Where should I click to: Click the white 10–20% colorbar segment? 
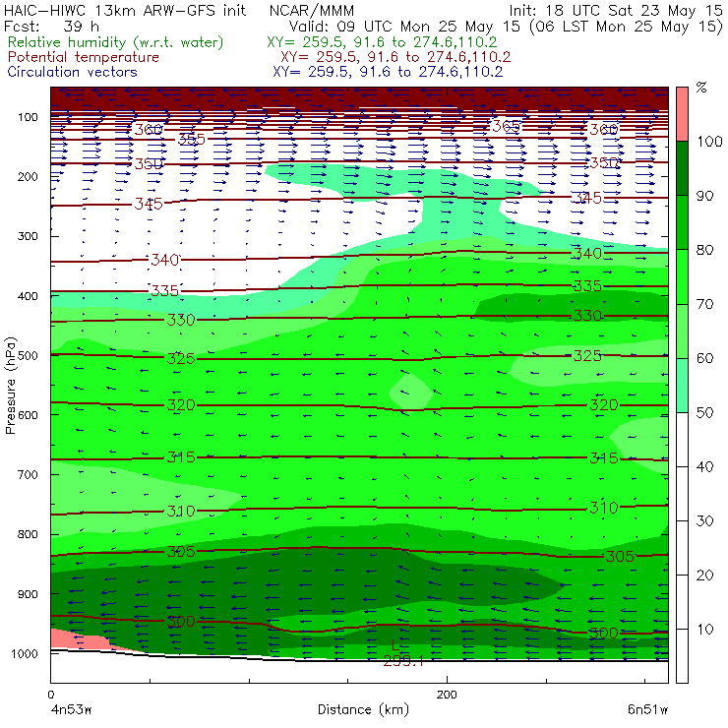click(682, 602)
